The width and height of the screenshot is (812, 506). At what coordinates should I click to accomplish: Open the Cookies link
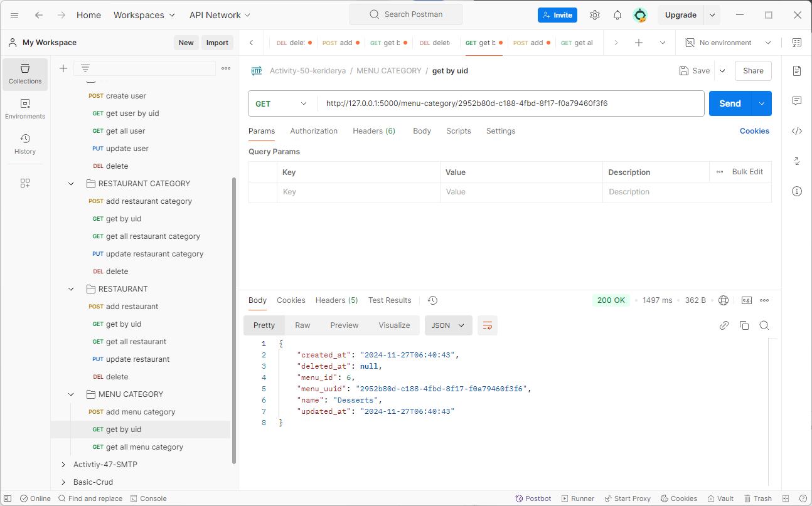coord(754,131)
